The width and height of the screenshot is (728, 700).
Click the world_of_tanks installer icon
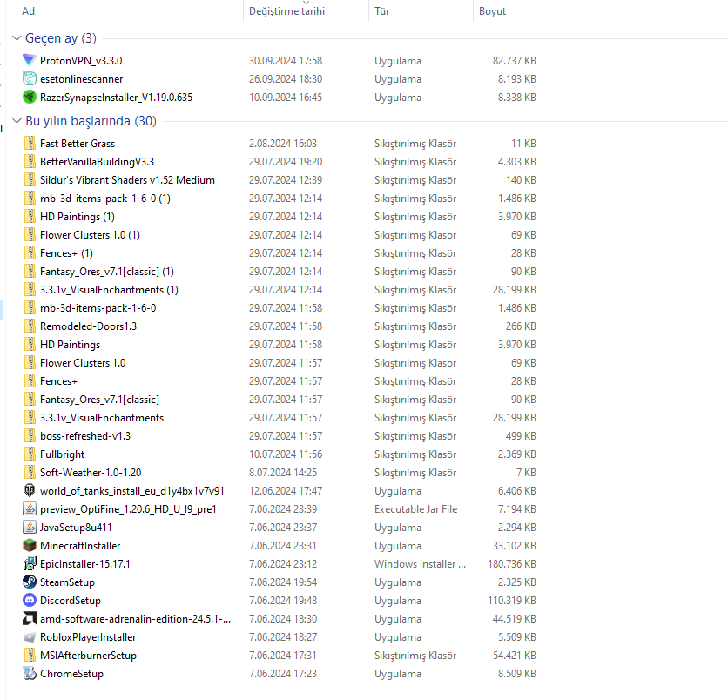coord(30,491)
